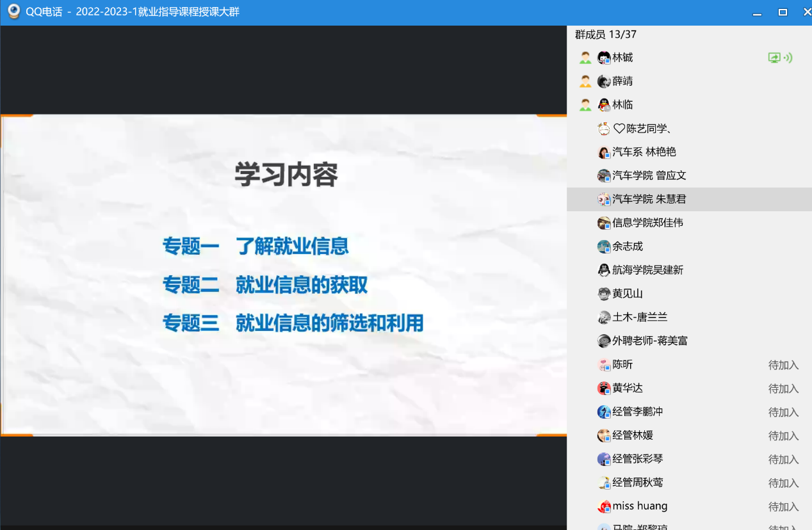Click 待加入 beside miss huang
The width and height of the screenshot is (812, 530).
pos(783,506)
